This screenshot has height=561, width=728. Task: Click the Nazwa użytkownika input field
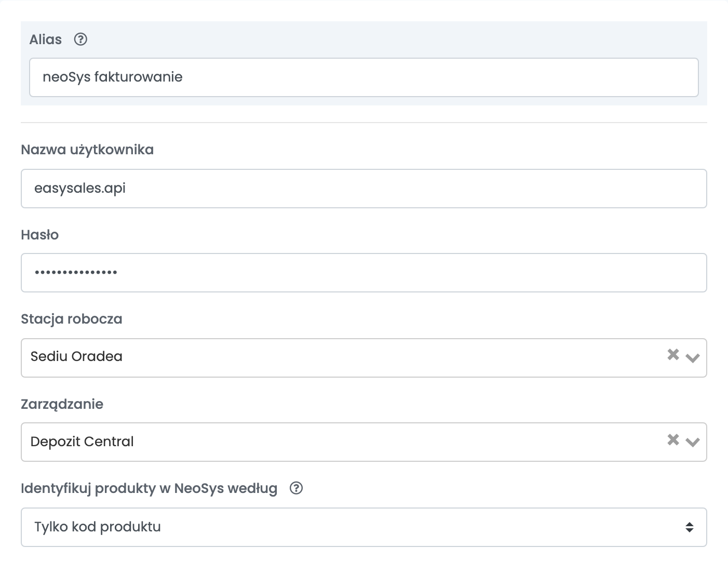click(364, 189)
